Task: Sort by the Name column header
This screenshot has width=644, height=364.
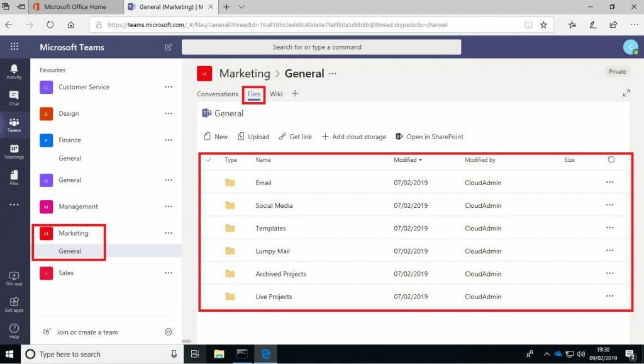Action: tap(263, 159)
